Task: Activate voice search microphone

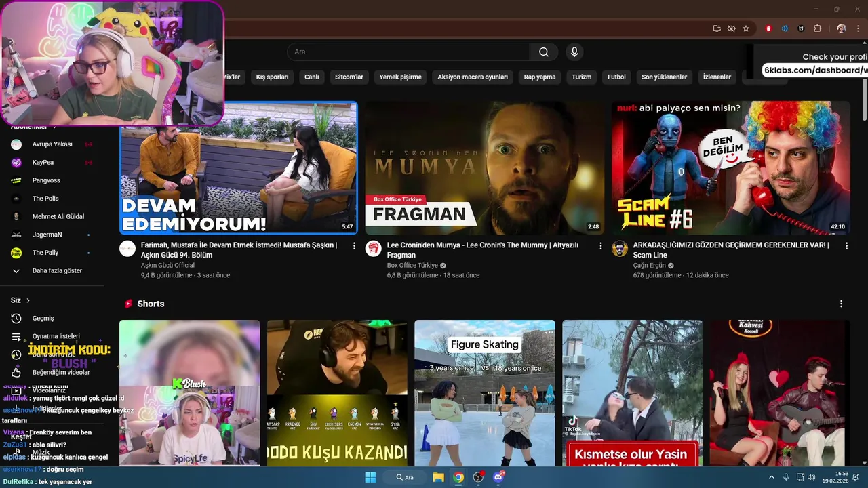Action: click(574, 52)
